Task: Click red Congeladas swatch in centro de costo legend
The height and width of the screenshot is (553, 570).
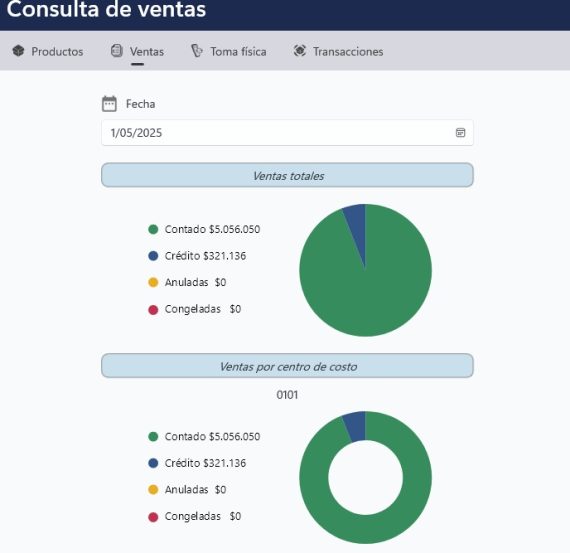Action: (153, 517)
